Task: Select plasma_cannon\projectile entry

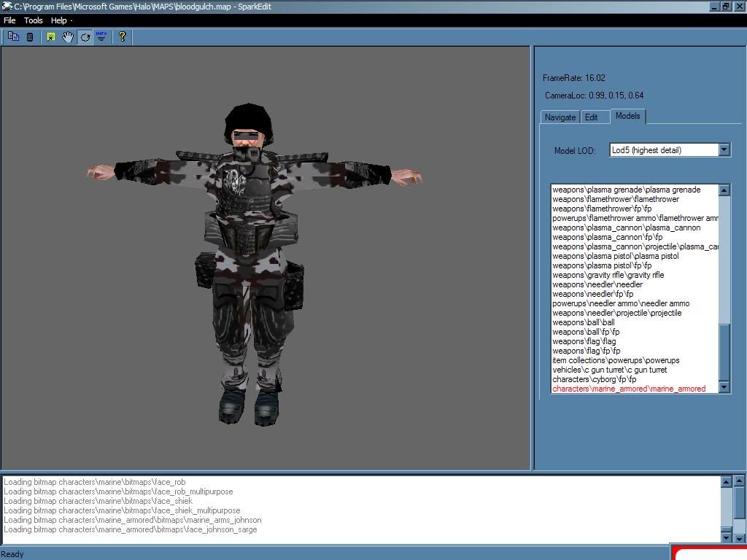Action: (635, 246)
